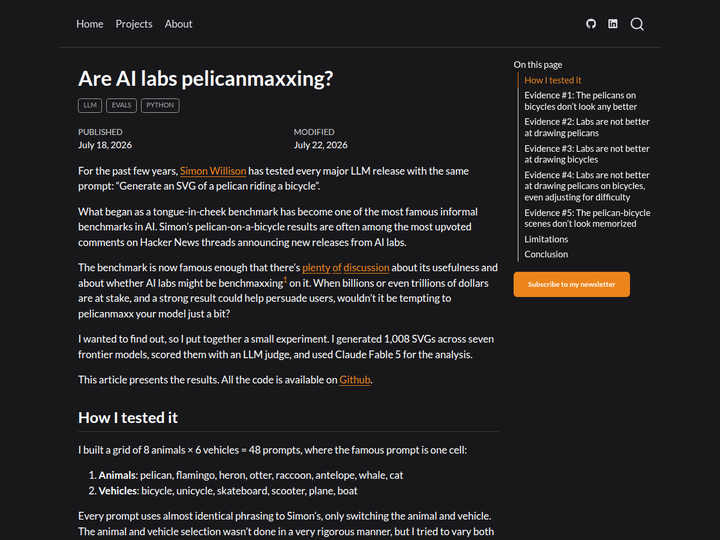Open the 'discussion' link
Screen dimensions: 720x540
point(366,267)
